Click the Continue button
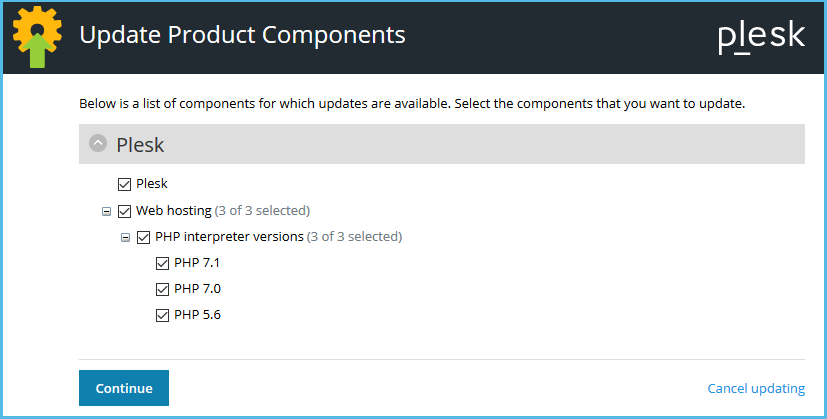Screen dimensions: 827x419 [x=124, y=388]
